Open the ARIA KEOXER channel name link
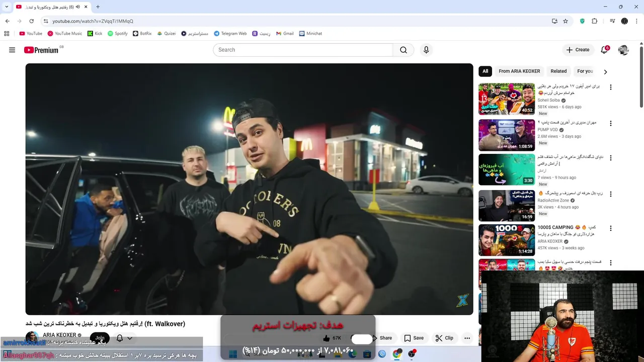The height and width of the screenshot is (362, 644). point(59,335)
